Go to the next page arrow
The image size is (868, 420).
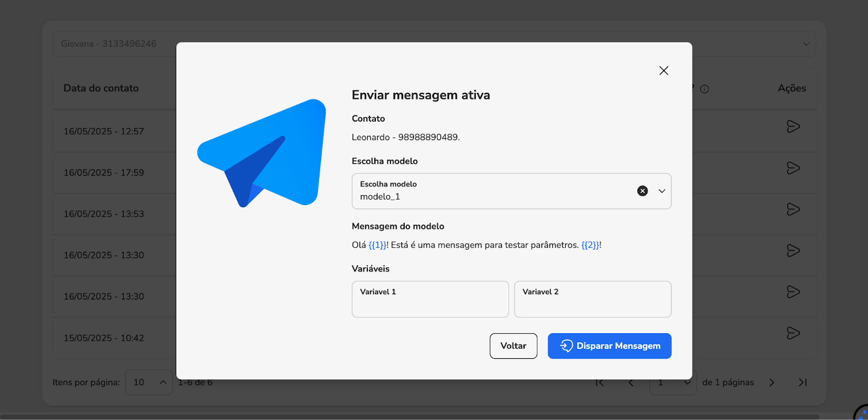tap(771, 383)
